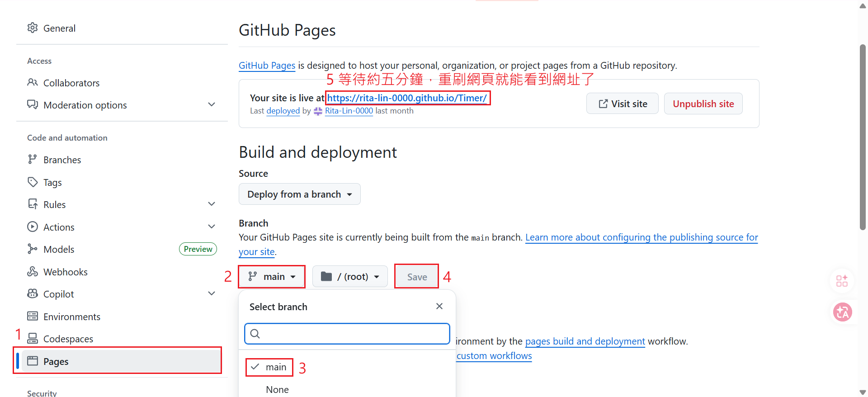Viewport: 868px width, 397px height.
Task: Click the Tags label icon
Action: (x=32, y=182)
